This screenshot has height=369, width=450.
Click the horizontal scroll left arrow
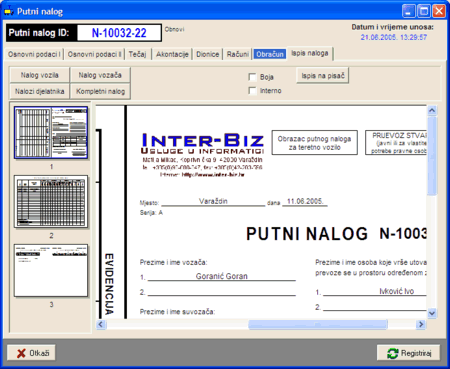click(x=101, y=324)
